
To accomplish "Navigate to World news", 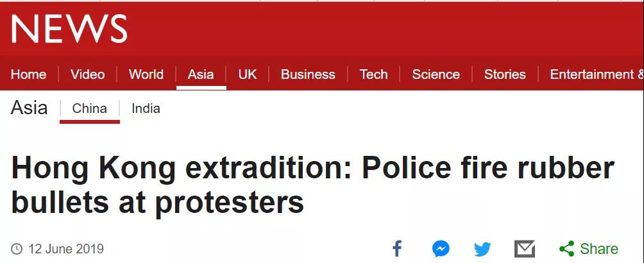I will (x=146, y=74).
